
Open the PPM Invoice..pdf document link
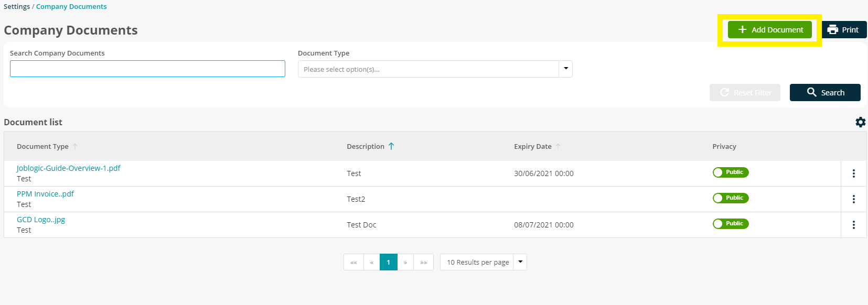click(45, 194)
